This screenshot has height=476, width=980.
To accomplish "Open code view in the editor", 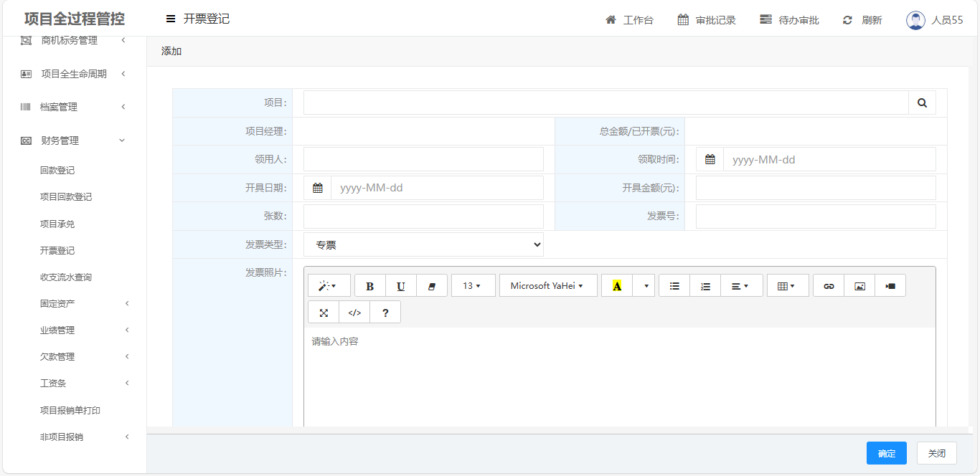I will point(354,313).
